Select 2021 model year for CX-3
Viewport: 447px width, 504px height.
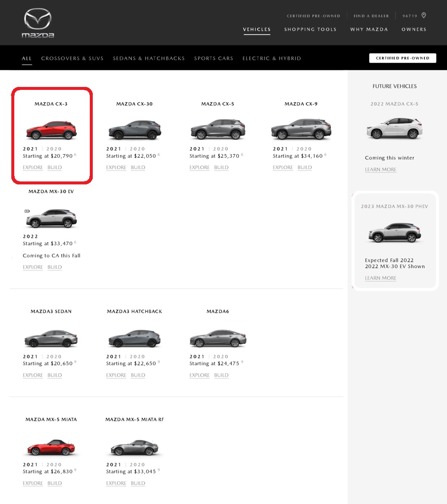tap(30, 149)
